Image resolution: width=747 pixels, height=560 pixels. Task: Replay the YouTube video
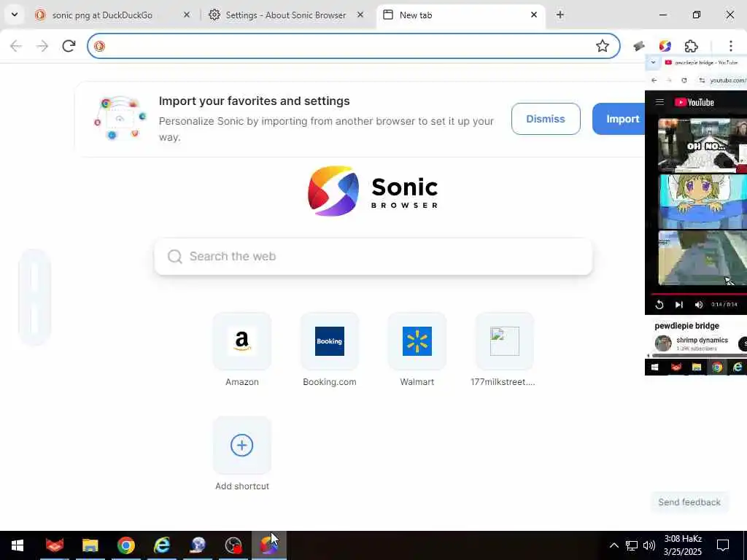[659, 305]
